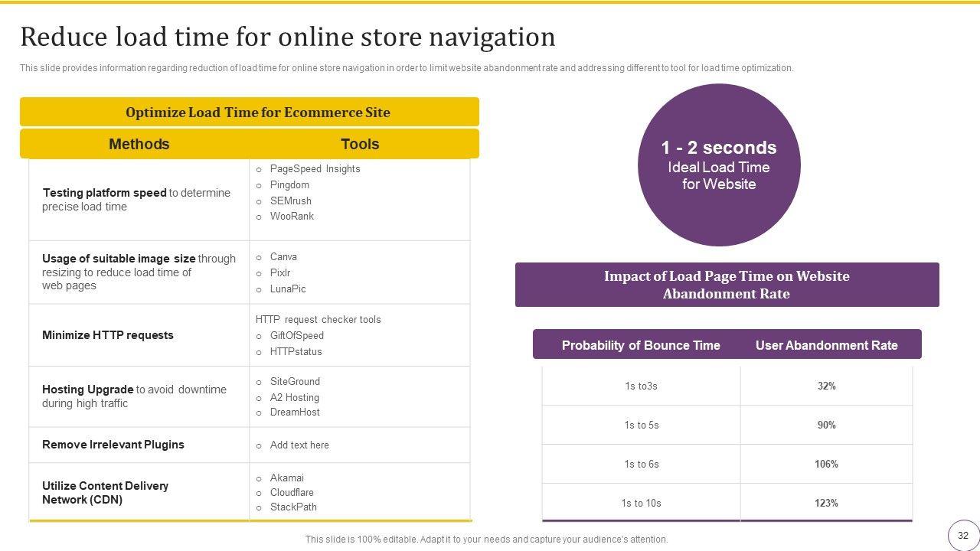This screenshot has height=551, width=980.
Task: Click the Impact of Load Page Time banner
Action: (727, 285)
